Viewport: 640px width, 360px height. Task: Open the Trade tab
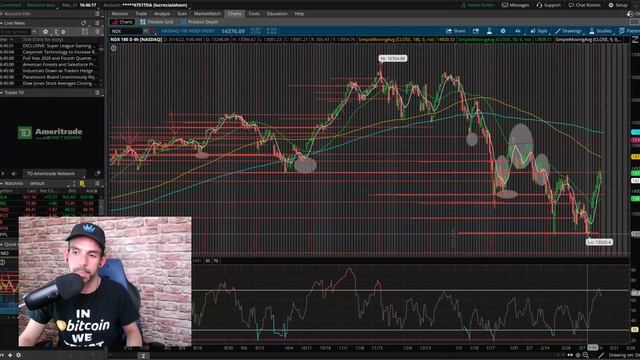pos(141,13)
